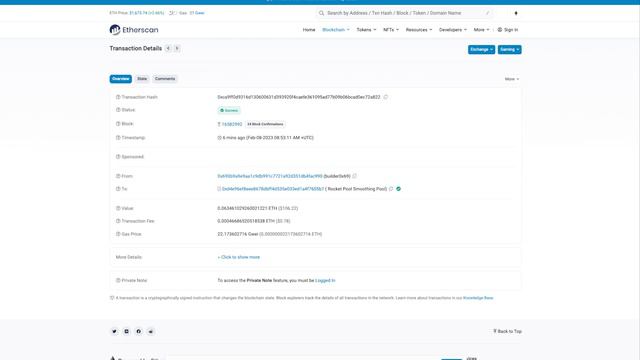This screenshot has height=360, width=640.
Task: Click the search magnifier icon
Action: (x=322, y=13)
